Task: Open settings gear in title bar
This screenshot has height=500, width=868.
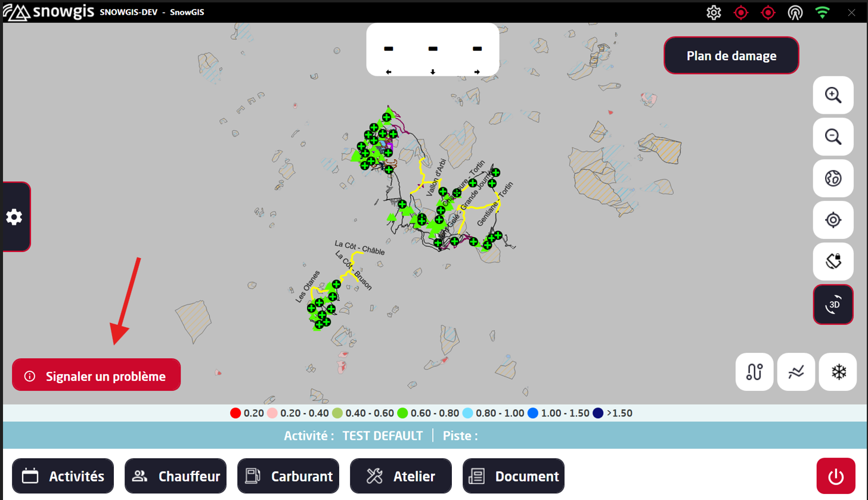Action: [x=713, y=12]
